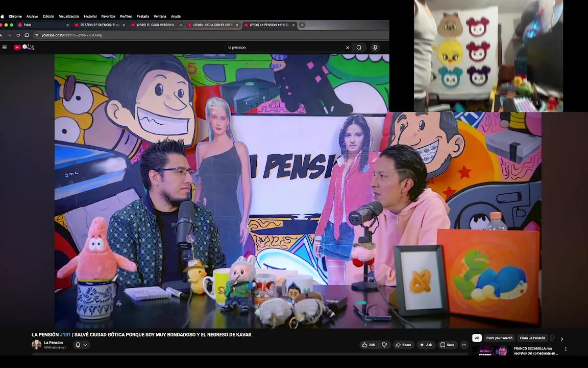This screenshot has width=588, height=368.
Task: Dislike the video
Action: tap(384, 344)
